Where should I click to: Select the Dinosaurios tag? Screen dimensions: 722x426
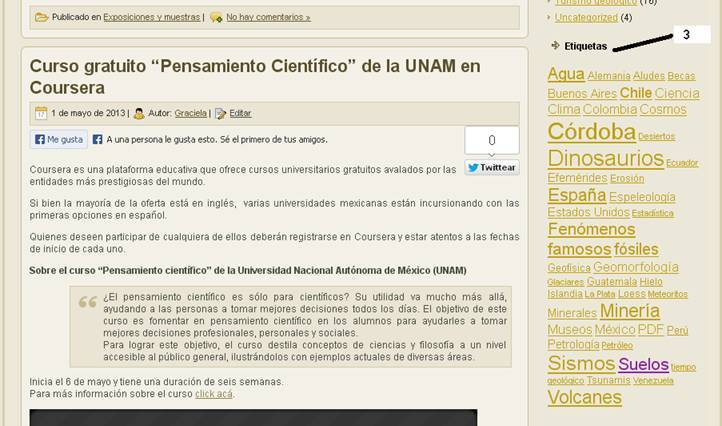click(605, 159)
